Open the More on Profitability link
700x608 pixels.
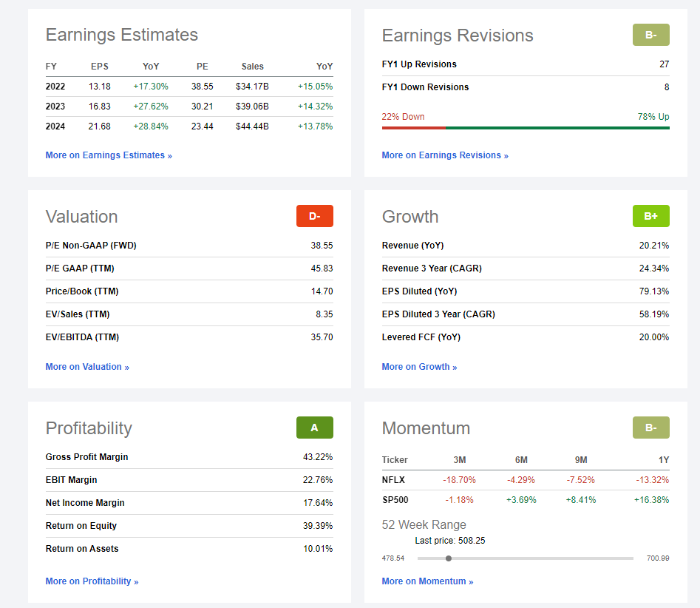92,581
